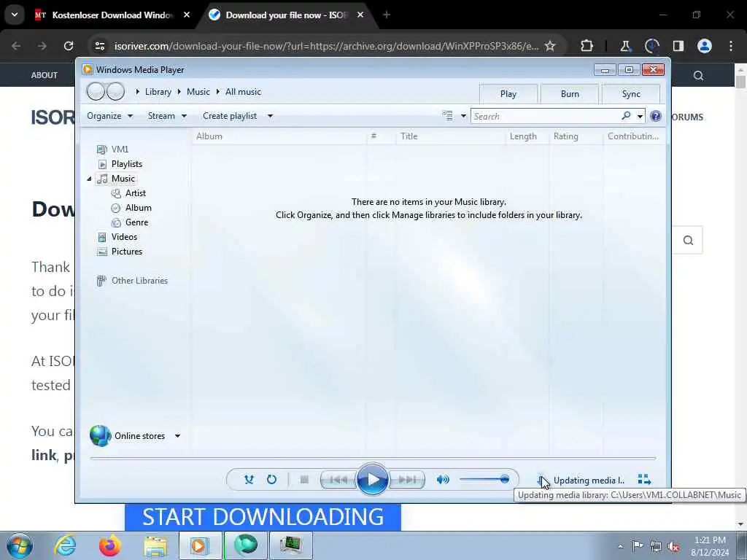Launch Firefox from the taskbar

pos(110,545)
